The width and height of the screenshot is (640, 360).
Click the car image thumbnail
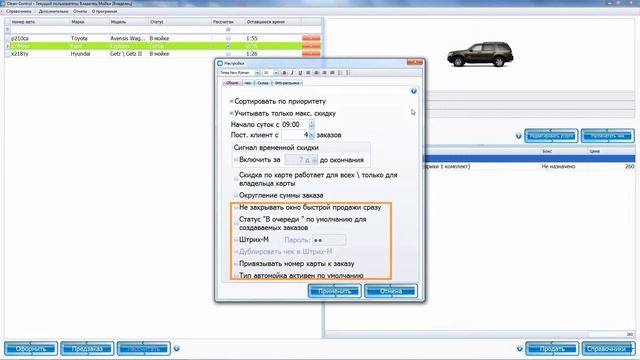click(x=480, y=54)
